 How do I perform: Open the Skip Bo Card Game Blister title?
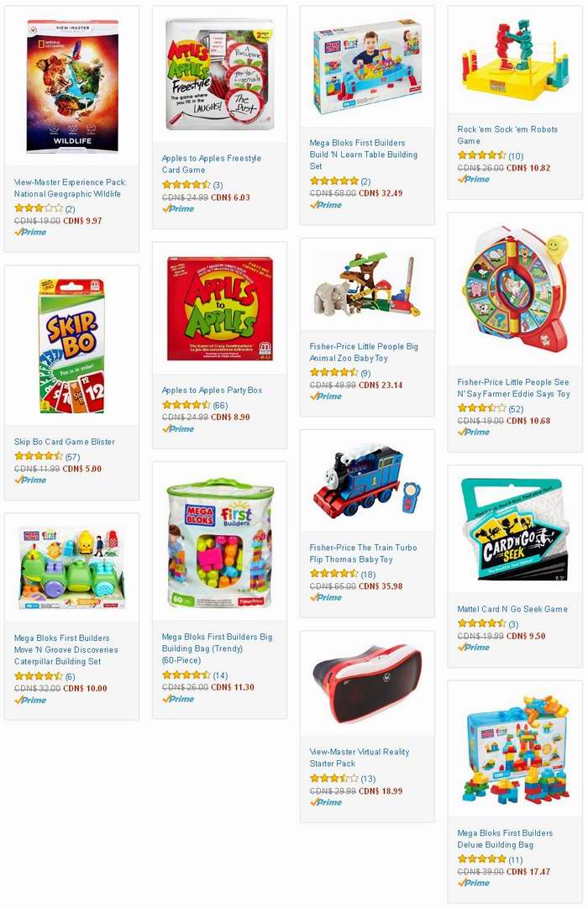pyautogui.click(x=65, y=442)
